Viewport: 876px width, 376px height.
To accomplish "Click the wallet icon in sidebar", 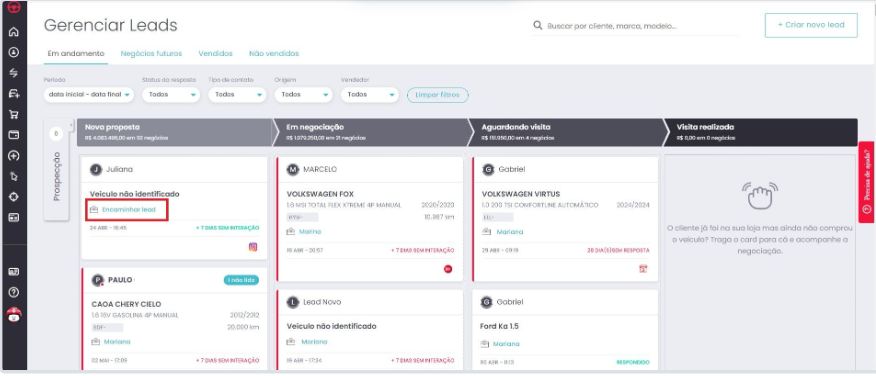I will coord(14,135).
